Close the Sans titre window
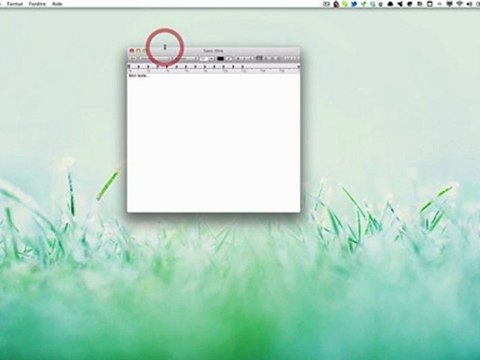This screenshot has width=480, height=360. tap(132, 51)
